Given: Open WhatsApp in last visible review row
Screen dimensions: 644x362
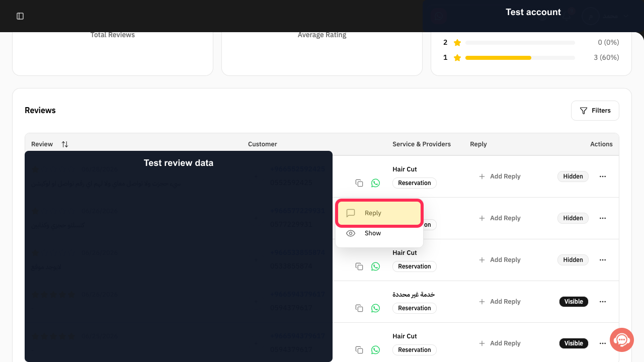Looking at the screenshot, I should pyautogui.click(x=375, y=350).
